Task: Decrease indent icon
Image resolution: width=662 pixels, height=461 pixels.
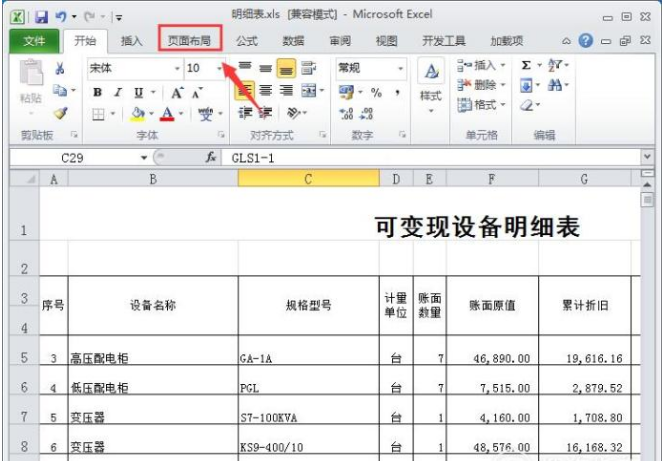Action: coord(245,113)
